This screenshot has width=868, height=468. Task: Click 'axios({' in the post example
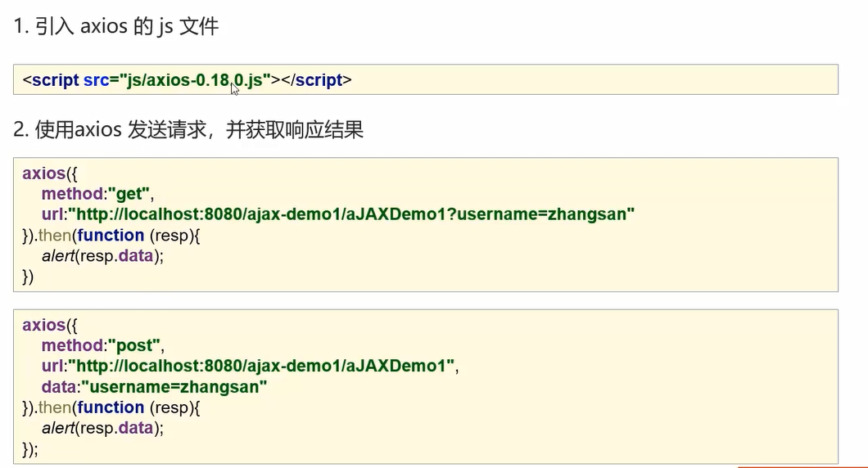[x=50, y=325]
